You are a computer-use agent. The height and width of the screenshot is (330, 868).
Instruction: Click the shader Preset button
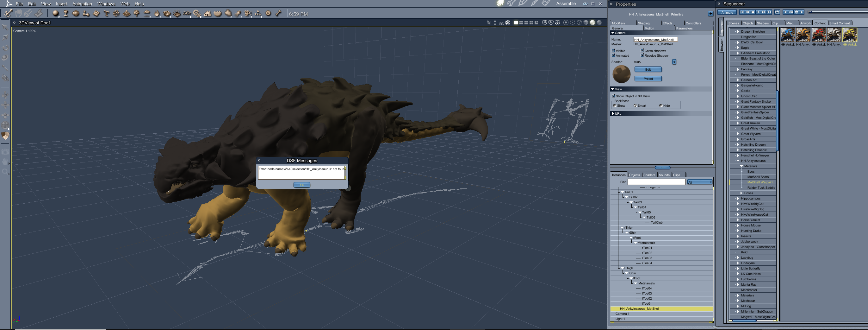(x=648, y=79)
